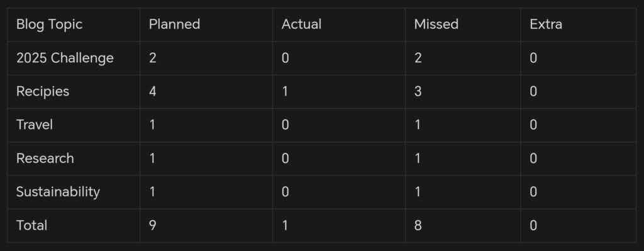Image resolution: width=644 pixels, height=251 pixels.
Task: Click Planned value 2 for 2025 Challenge
Action: 152,58
